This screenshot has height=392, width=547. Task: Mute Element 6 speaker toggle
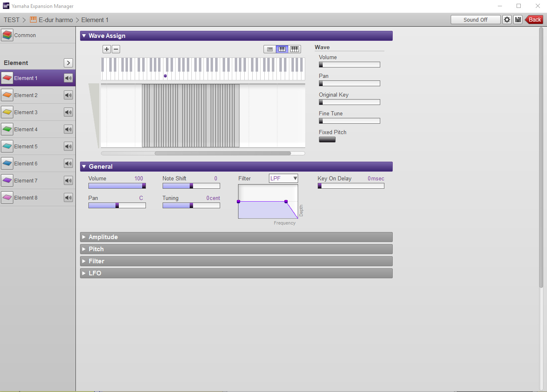(x=68, y=163)
